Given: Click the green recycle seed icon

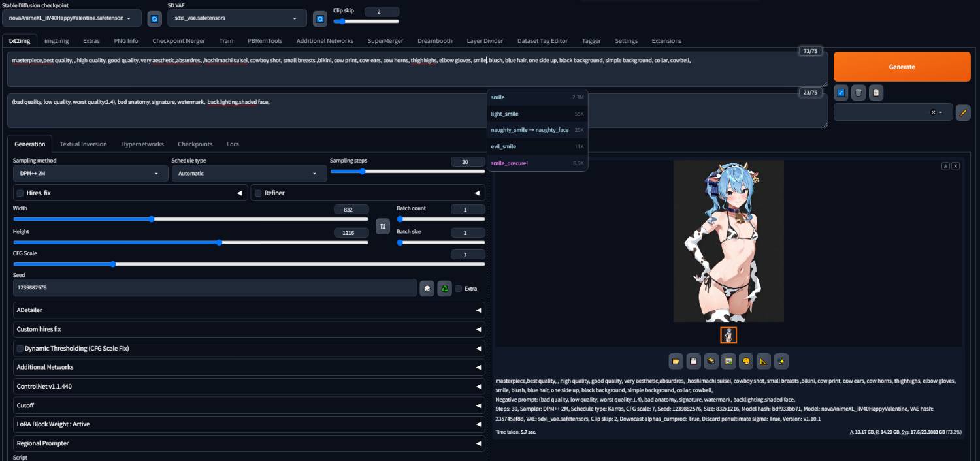Looking at the screenshot, I should pos(445,288).
